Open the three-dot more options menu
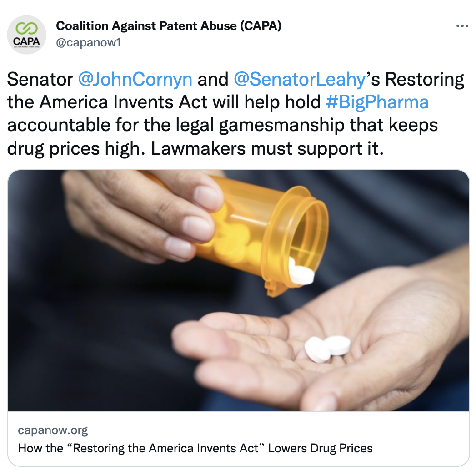This screenshot has width=476, height=476. [462, 26]
